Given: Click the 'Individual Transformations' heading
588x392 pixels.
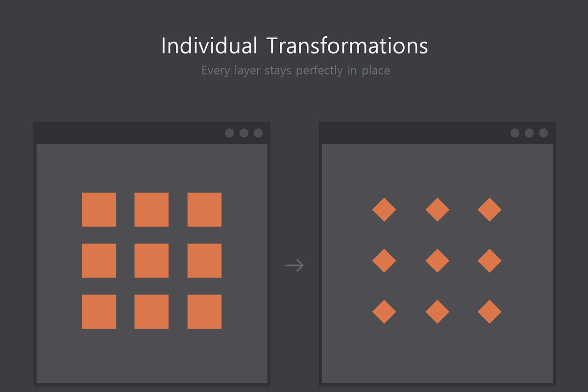Looking at the screenshot, I should point(294,45).
